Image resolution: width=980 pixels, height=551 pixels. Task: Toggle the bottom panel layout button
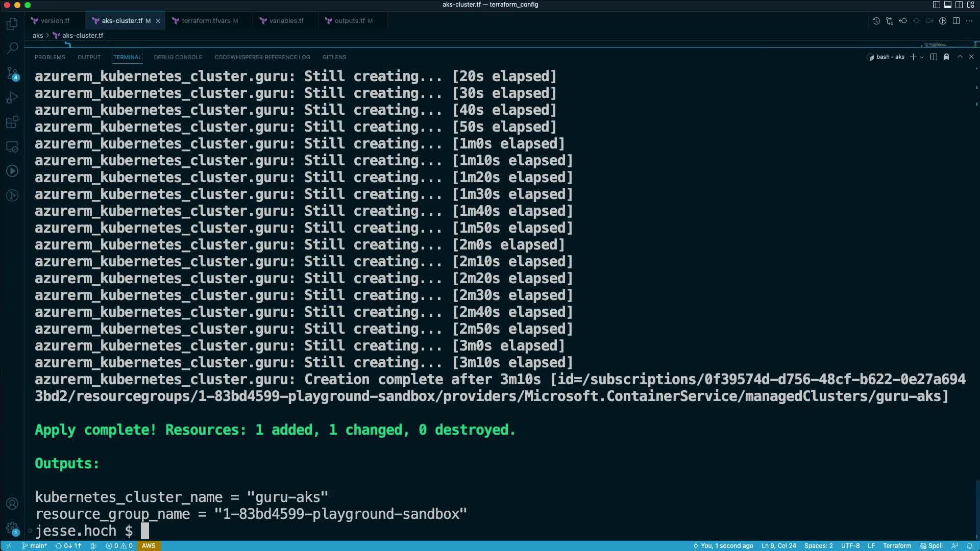pos(947,5)
